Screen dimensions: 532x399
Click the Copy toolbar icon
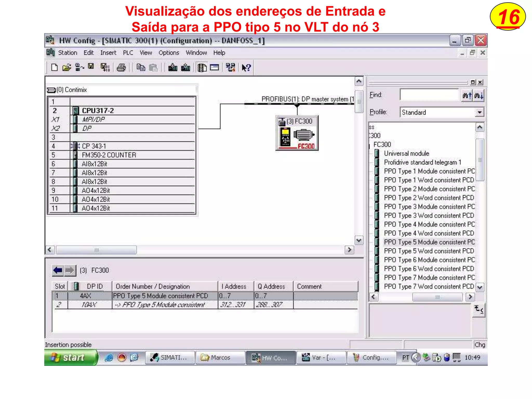pos(141,68)
